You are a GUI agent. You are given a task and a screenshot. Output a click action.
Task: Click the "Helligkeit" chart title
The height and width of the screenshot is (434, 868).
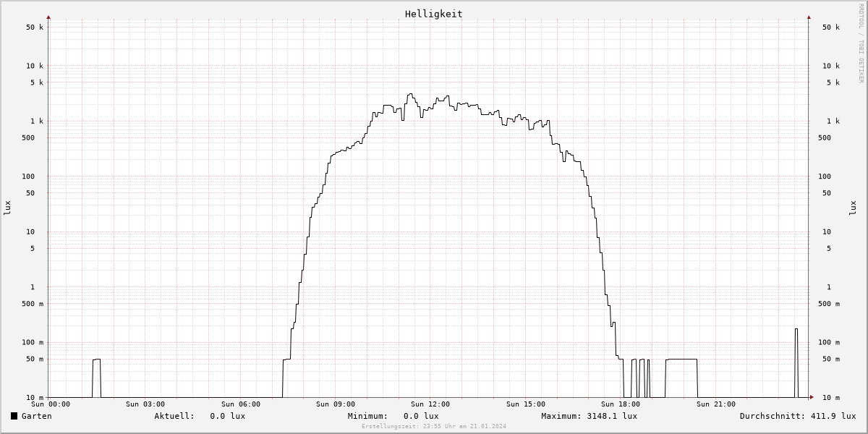point(434,14)
